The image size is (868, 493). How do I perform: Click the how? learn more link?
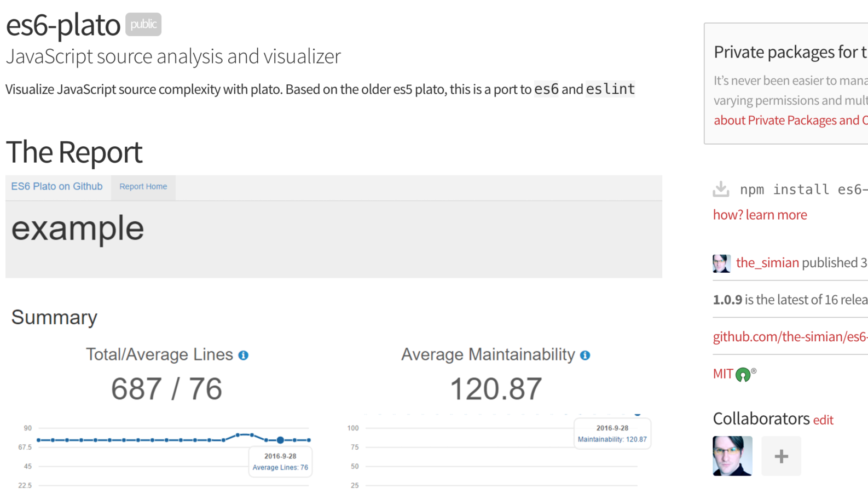[x=760, y=215]
